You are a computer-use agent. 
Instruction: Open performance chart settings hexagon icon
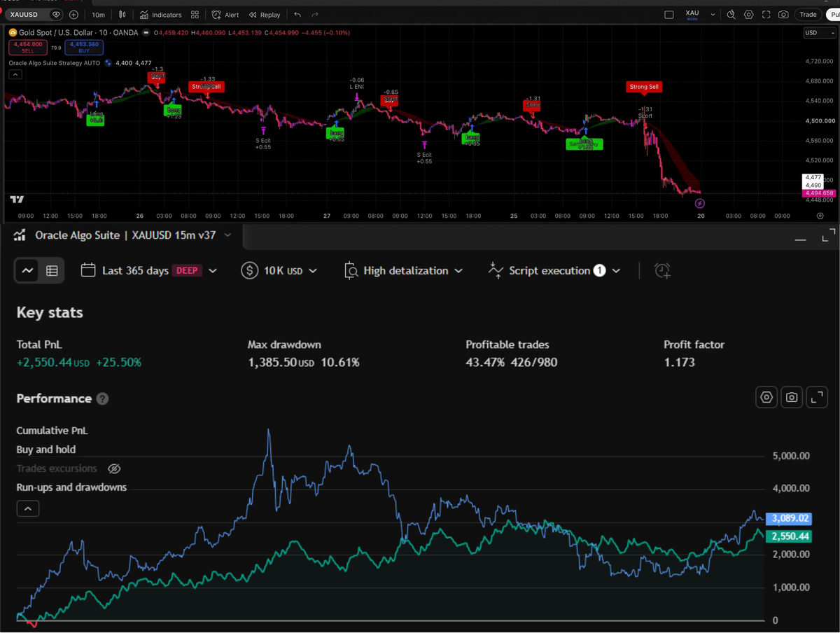766,397
